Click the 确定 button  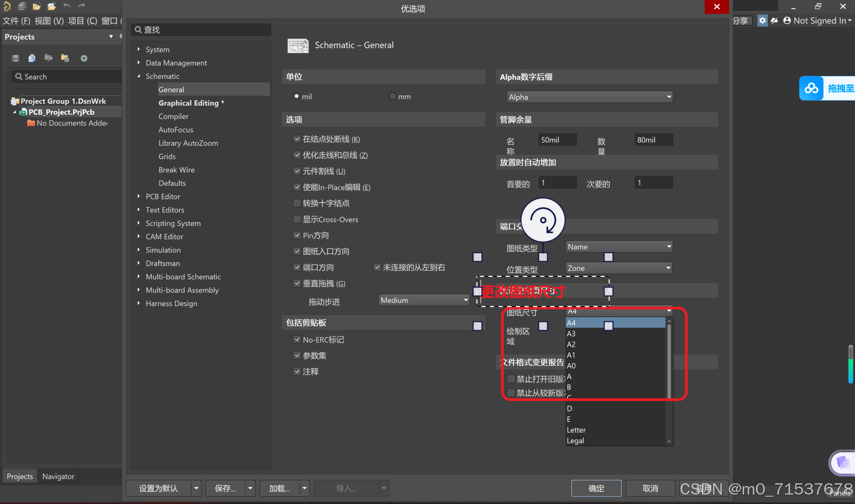pos(596,488)
